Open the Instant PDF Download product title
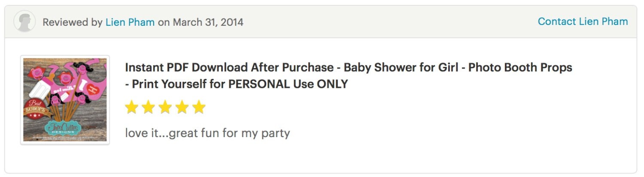 pos(348,76)
